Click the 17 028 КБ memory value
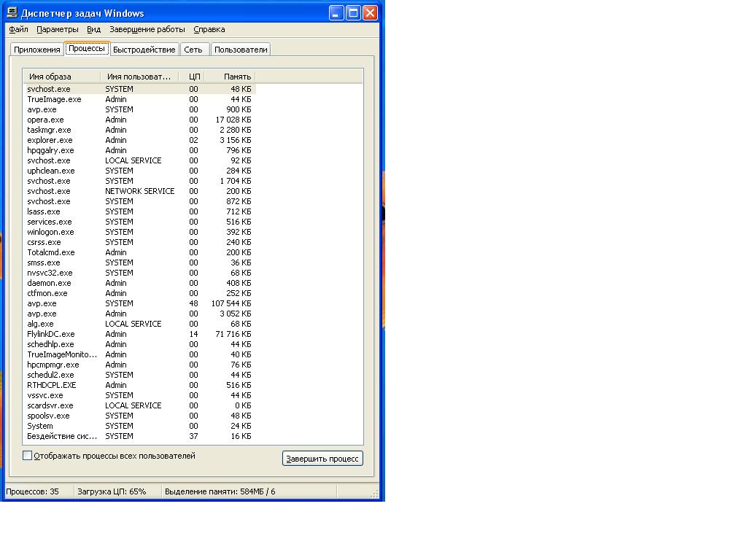Image resolution: width=747 pixels, height=560 pixels. [233, 120]
